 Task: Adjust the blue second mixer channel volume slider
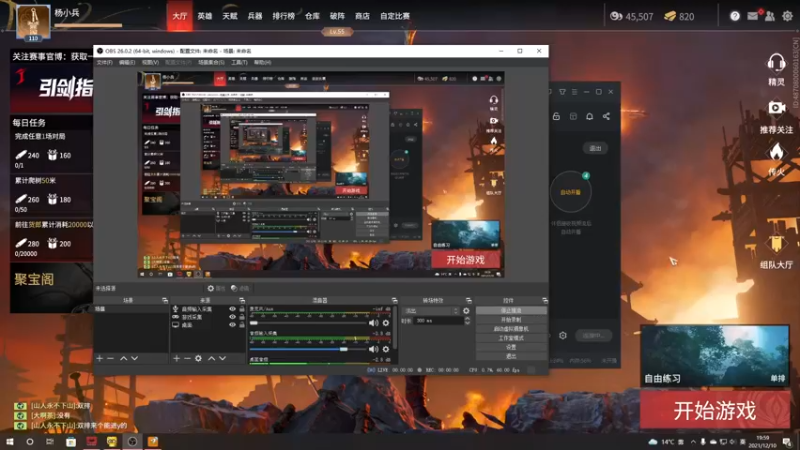[308, 349]
